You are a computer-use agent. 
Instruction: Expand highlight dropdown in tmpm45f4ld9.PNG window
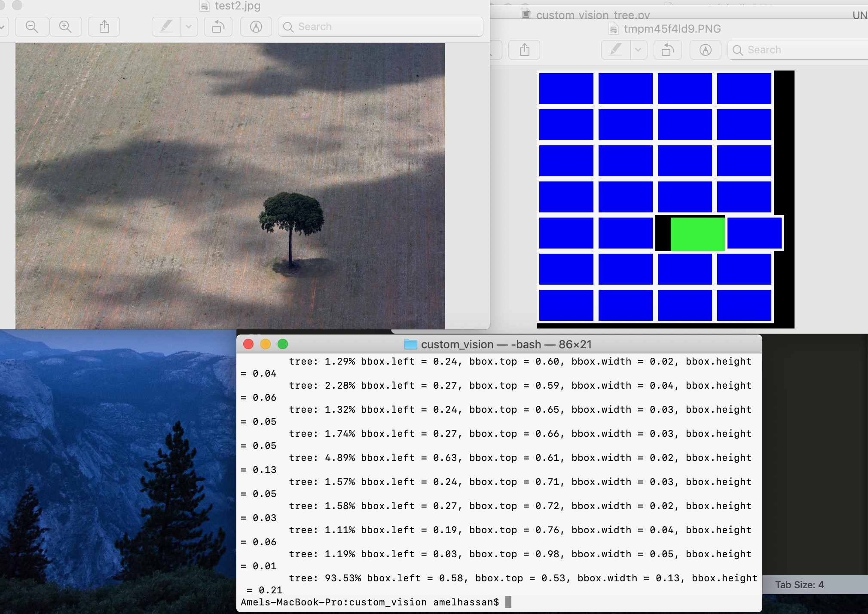[x=638, y=50]
